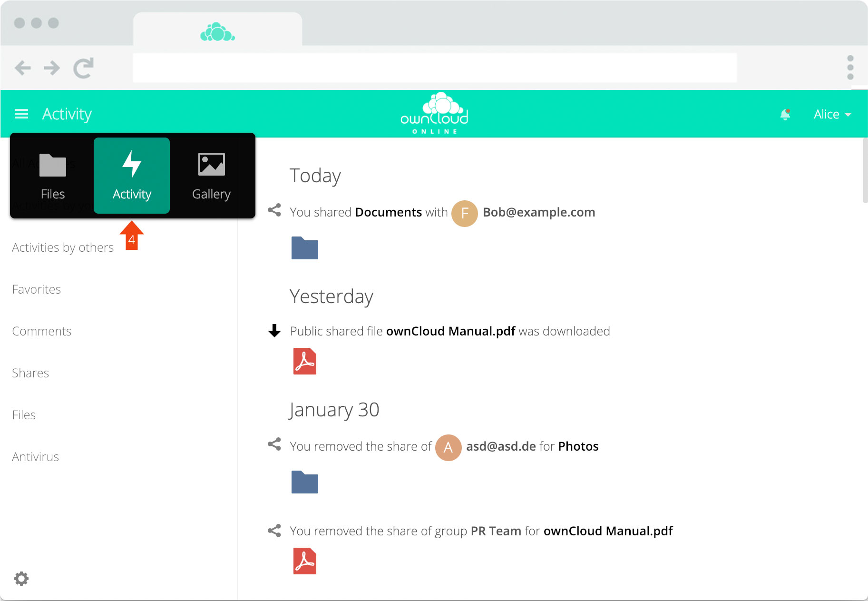Screen dimensions: 868x601
Task: Select the Antivirus activity filter
Action: pyautogui.click(x=36, y=457)
